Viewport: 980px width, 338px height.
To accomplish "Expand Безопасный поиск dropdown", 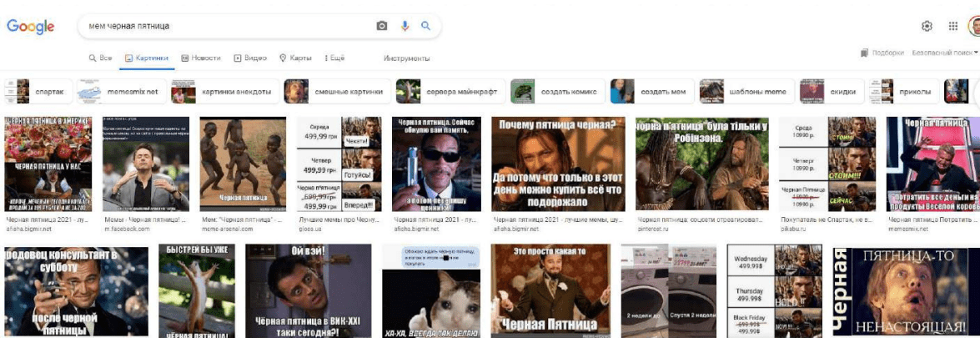I will [x=944, y=53].
